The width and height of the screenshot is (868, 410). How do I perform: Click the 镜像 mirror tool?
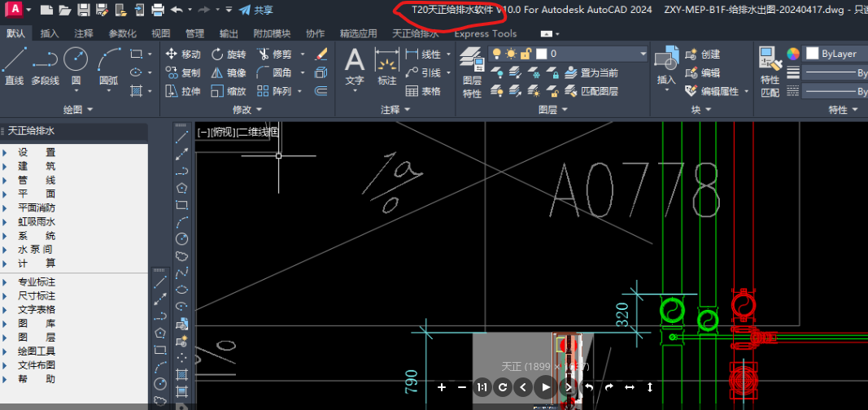click(x=229, y=72)
